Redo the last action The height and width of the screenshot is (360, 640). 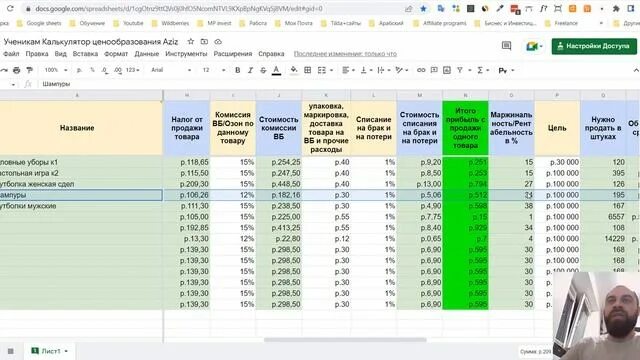(x=4, y=70)
